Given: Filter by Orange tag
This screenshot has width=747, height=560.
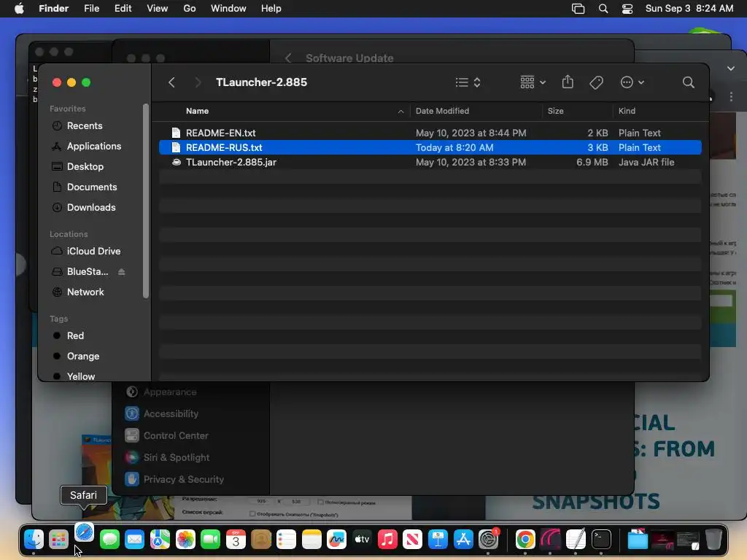Looking at the screenshot, I should pyautogui.click(x=83, y=356).
